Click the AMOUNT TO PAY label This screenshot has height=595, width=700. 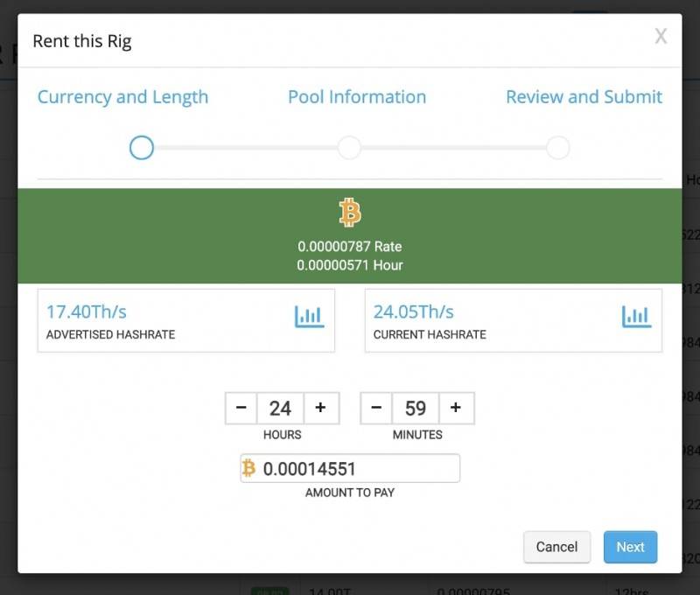click(x=350, y=493)
